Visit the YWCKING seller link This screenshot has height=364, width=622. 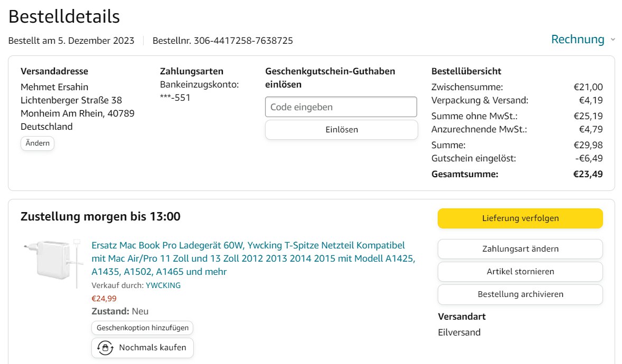(163, 285)
